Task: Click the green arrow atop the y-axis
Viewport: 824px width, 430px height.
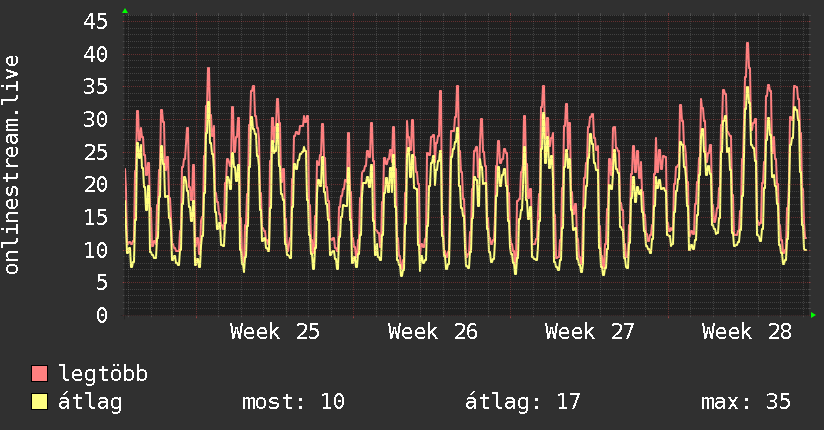Action: click(x=125, y=11)
